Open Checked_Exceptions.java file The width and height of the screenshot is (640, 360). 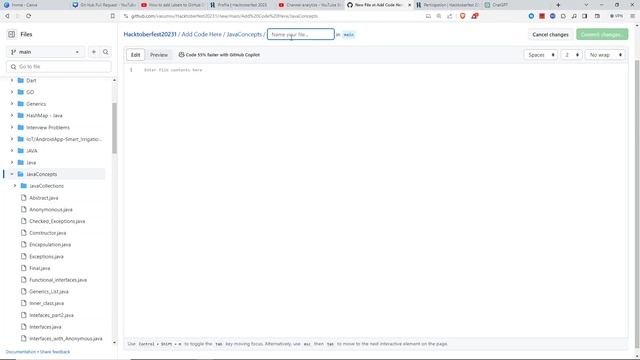(x=57, y=221)
